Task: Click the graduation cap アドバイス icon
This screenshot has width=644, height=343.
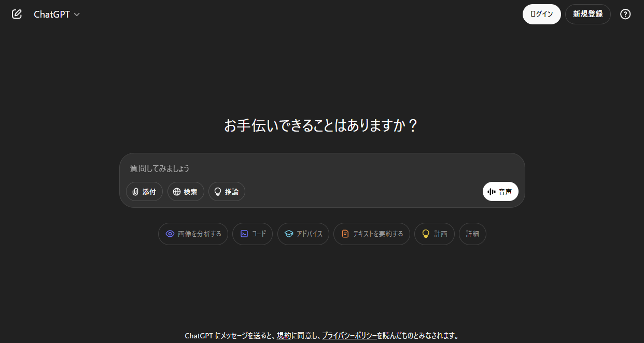Action: coord(289,234)
